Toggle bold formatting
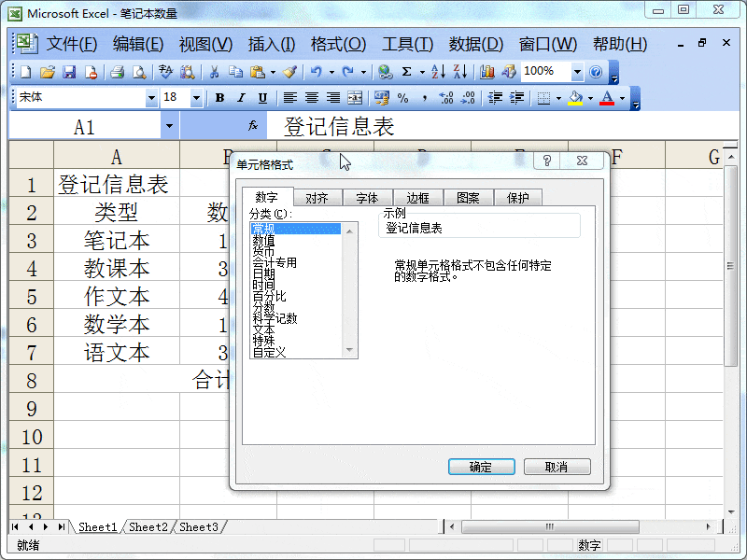 pyautogui.click(x=220, y=97)
